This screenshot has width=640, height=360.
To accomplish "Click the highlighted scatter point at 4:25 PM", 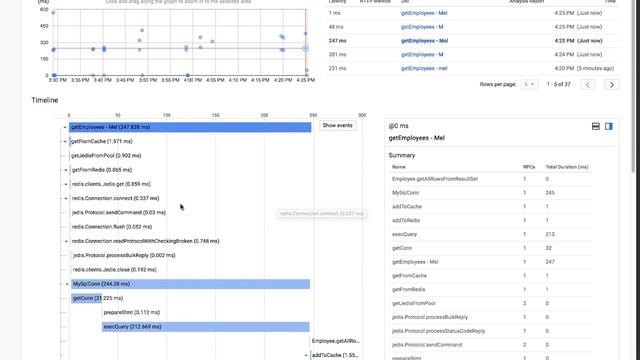I will [x=305, y=49].
